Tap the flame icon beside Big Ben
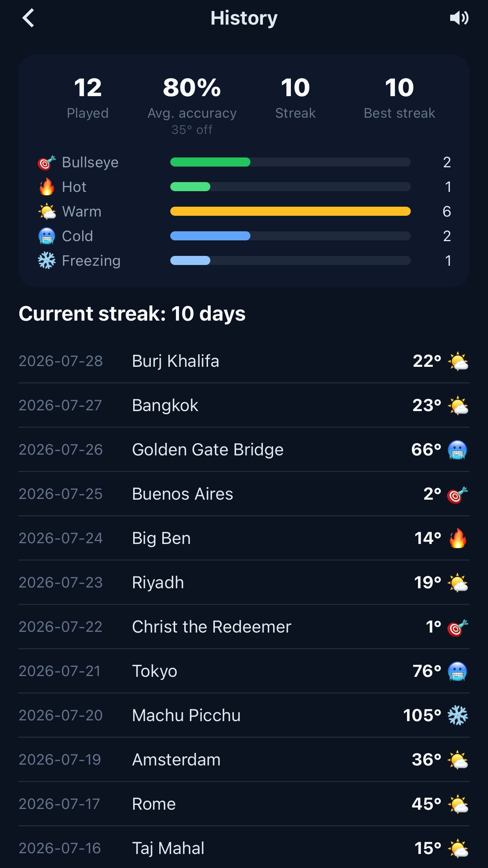The height and width of the screenshot is (868, 488). pyautogui.click(x=458, y=538)
